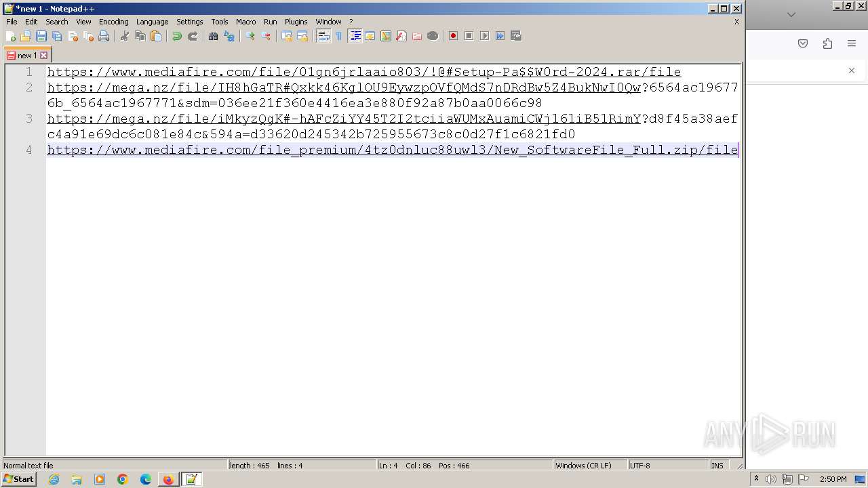
Task: Toggle the indent guide button
Action: pyautogui.click(x=355, y=36)
